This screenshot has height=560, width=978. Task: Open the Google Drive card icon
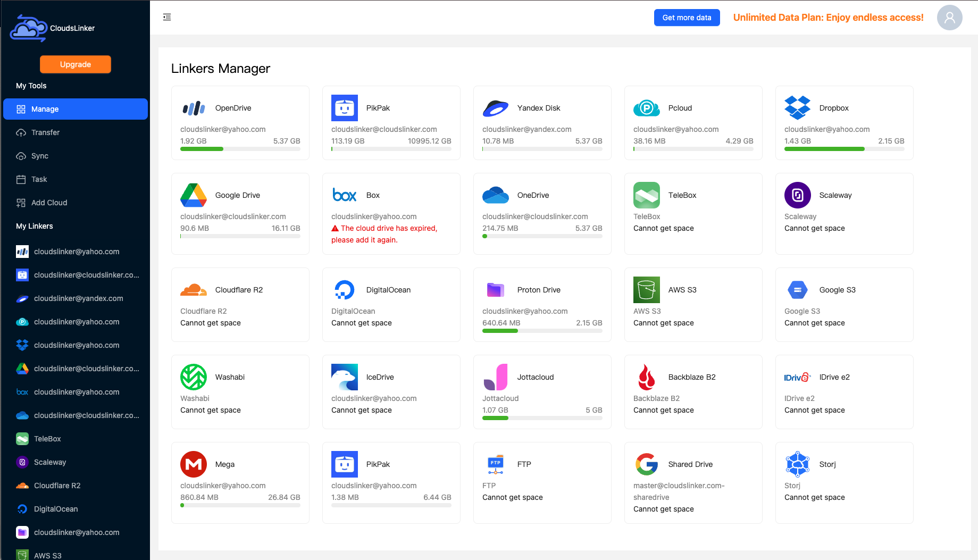click(194, 195)
